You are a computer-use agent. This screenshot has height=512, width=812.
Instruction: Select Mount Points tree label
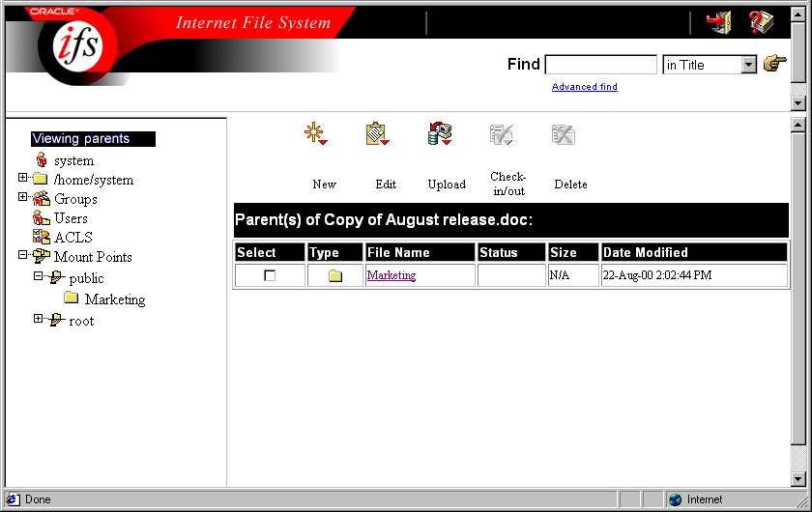[93, 257]
